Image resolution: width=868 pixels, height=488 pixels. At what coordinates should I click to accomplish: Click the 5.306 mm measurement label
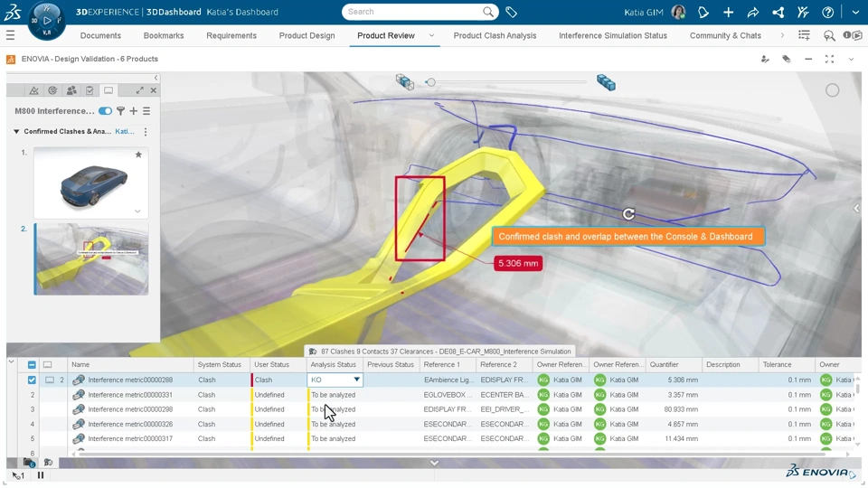[517, 263]
